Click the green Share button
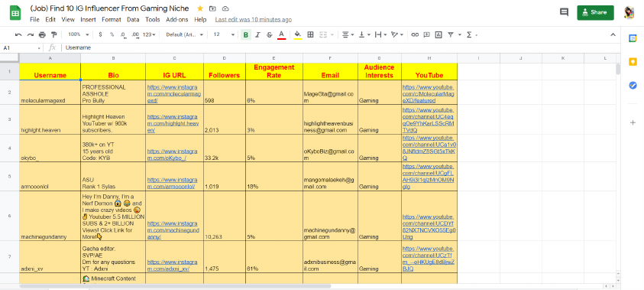The image size is (644, 290). pyautogui.click(x=595, y=12)
